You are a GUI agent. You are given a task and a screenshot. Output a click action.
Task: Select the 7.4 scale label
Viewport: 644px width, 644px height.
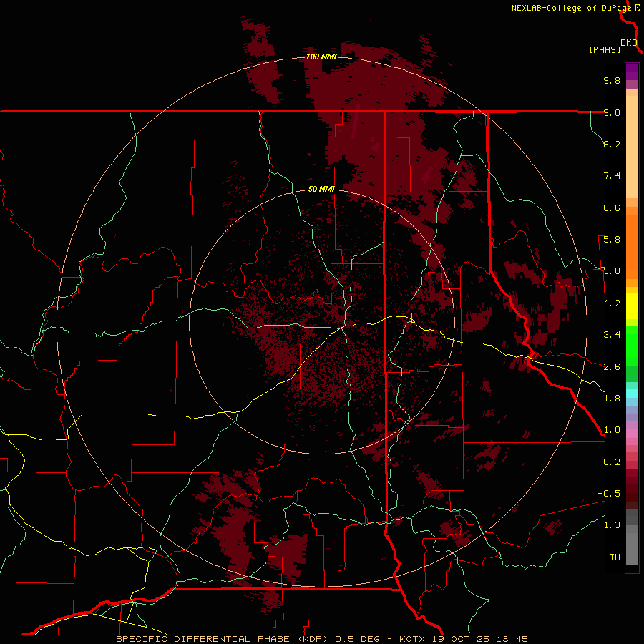[612, 176]
